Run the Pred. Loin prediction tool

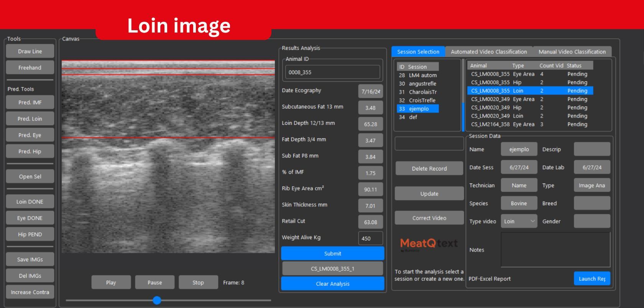tap(30, 119)
